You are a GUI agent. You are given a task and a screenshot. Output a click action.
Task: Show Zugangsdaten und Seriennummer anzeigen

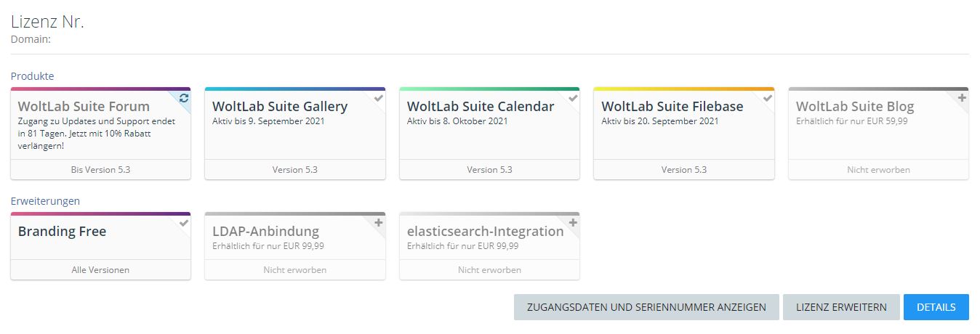click(x=646, y=307)
